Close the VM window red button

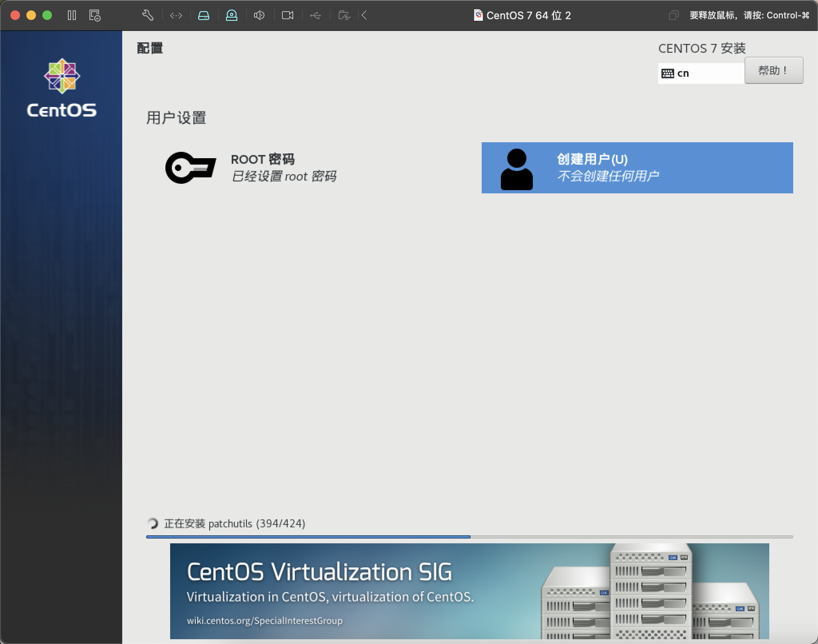(x=15, y=16)
